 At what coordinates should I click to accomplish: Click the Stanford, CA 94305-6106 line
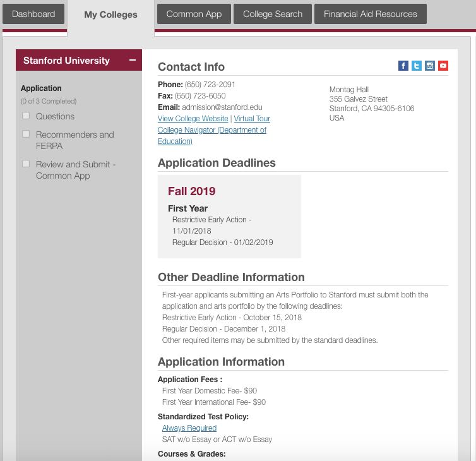pyautogui.click(x=372, y=109)
